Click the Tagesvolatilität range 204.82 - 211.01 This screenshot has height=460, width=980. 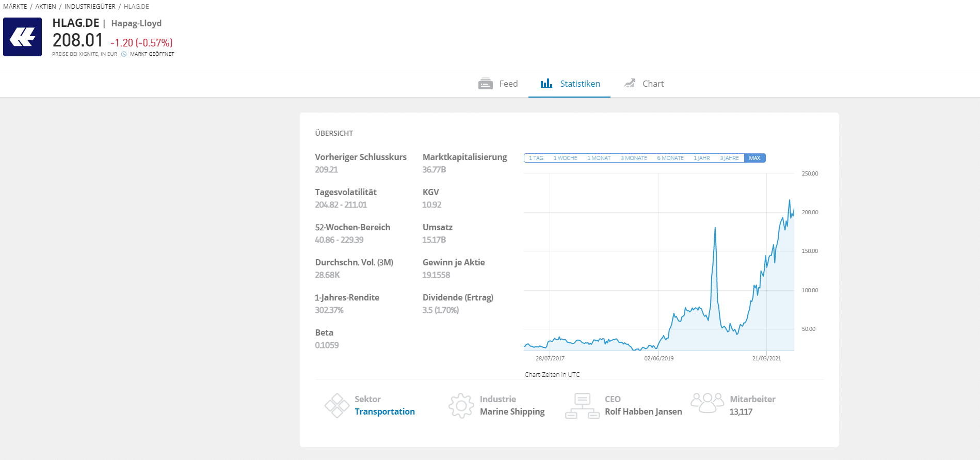click(x=341, y=204)
